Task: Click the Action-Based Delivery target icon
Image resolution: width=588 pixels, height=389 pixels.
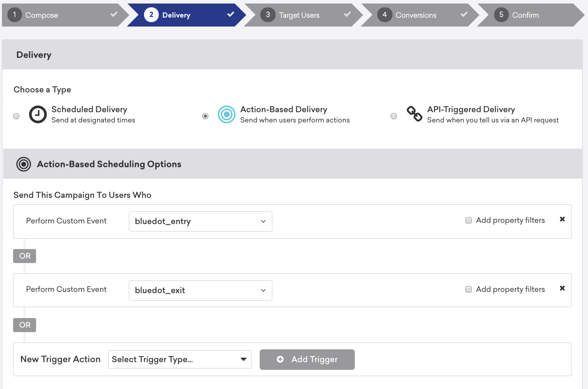Action: pos(226,114)
